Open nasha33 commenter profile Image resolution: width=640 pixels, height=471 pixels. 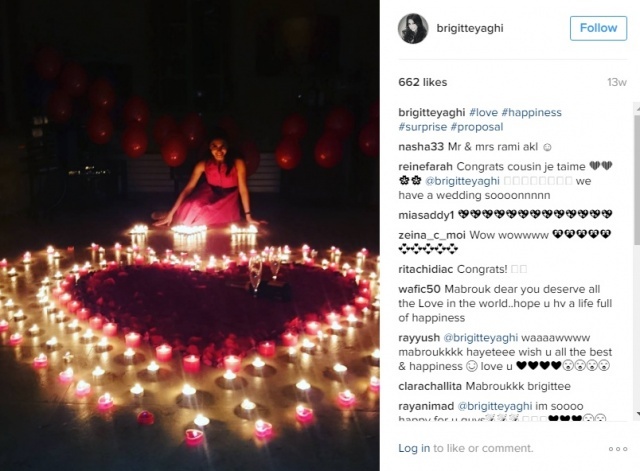[x=421, y=147]
